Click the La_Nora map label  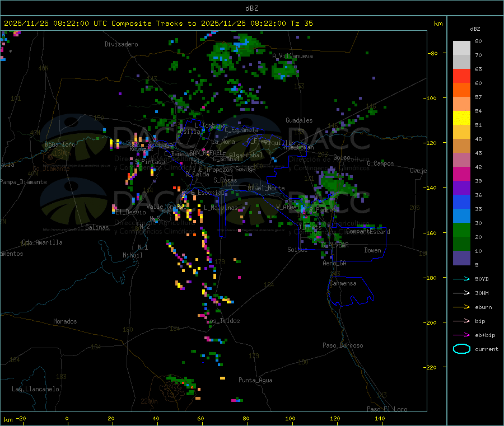[x=223, y=142]
